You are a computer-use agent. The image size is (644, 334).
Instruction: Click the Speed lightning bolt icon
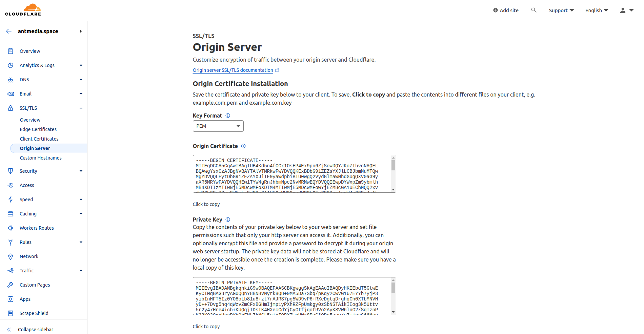click(11, 200)
